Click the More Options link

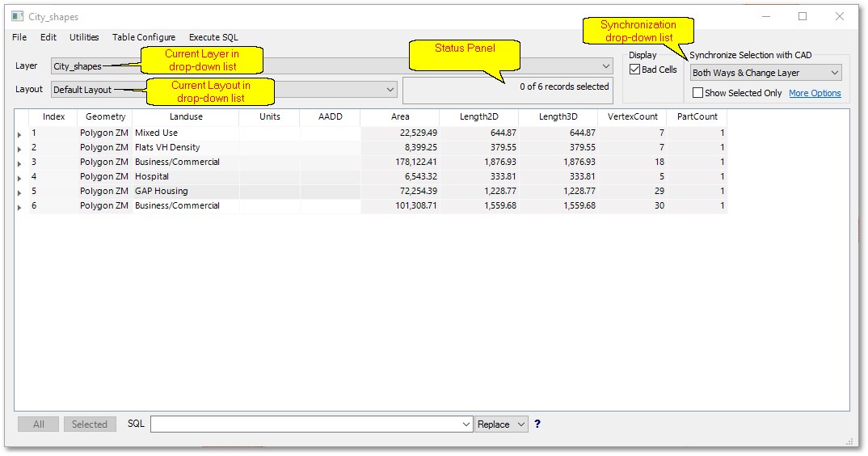coord(815,93)
